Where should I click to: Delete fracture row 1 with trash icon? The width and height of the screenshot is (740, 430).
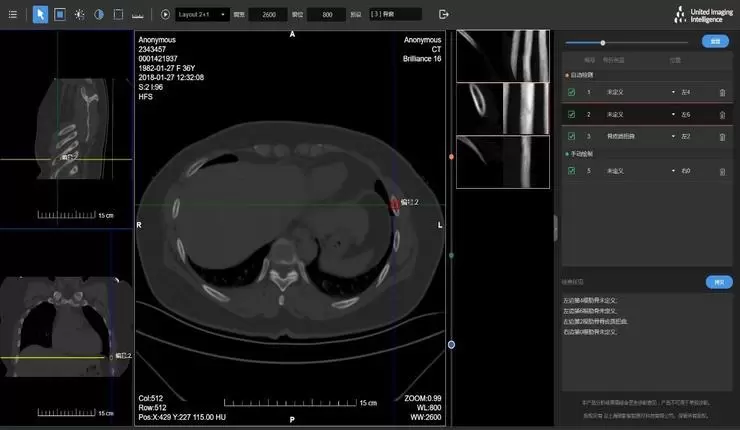coord(722,92)
